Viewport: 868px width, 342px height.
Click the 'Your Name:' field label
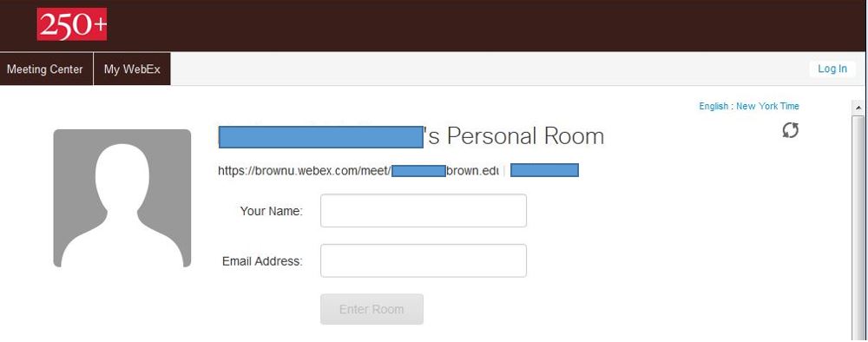click(271, 211)
